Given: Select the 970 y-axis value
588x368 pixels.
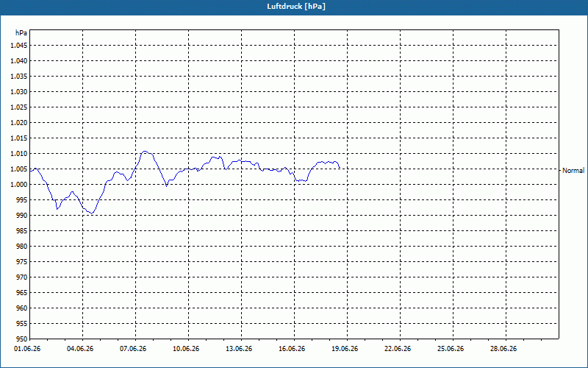Looking at the screenshot, I should 22,277.
